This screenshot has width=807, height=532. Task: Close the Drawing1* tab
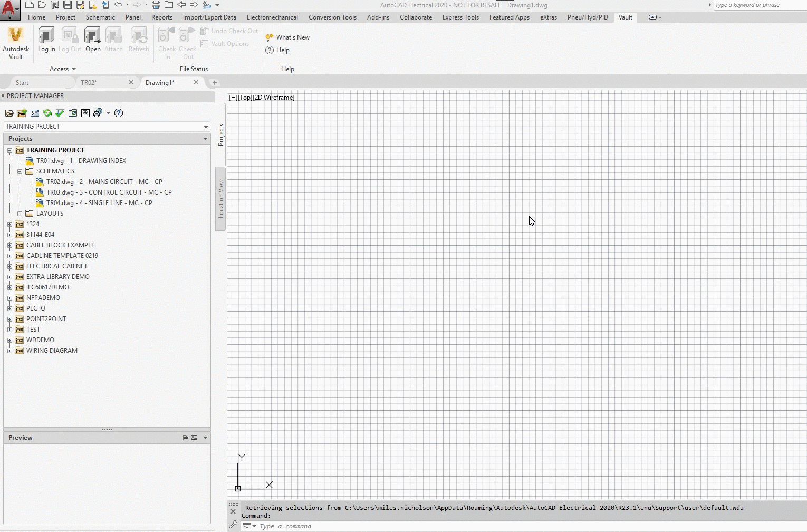[x=196, y=82]
